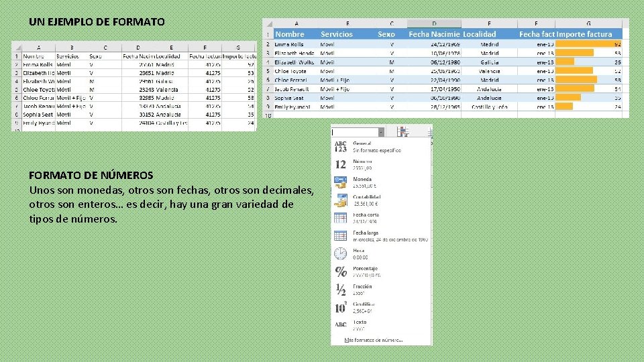Click into the number format combo box
The image size is (644, 362).
[355, 132]
